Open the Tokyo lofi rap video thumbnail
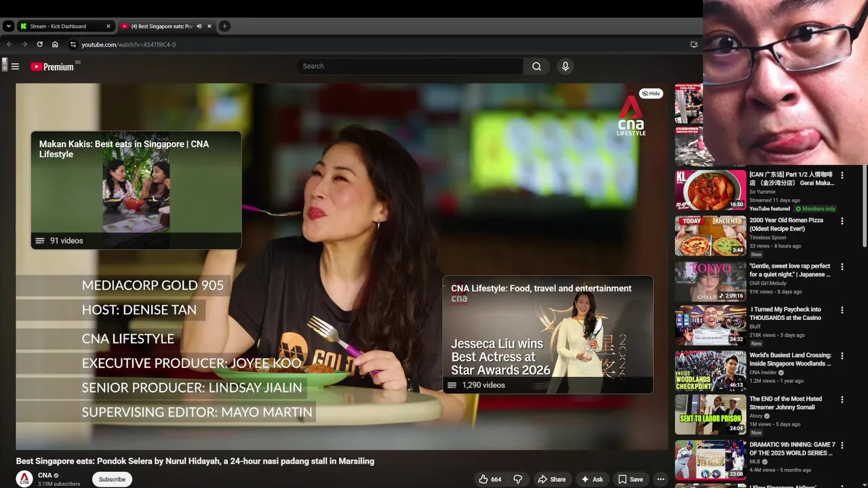Viewport: 868px width, 488px height. point(710,281)
